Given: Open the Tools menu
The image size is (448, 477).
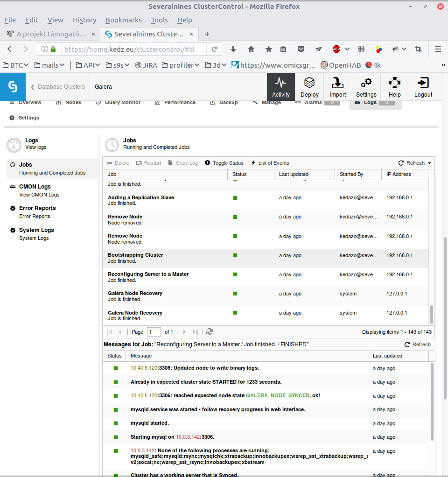Looking at the screenshot, I should point(160,20).
